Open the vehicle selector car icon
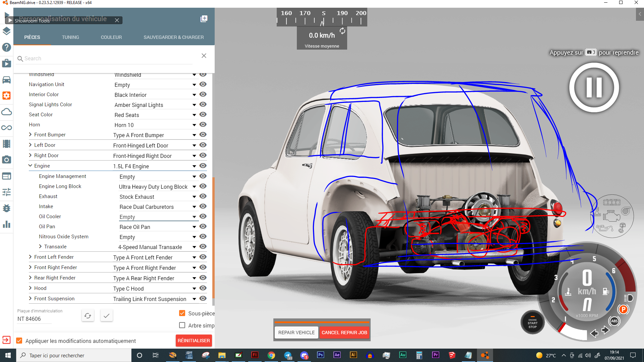 point(6,80)
